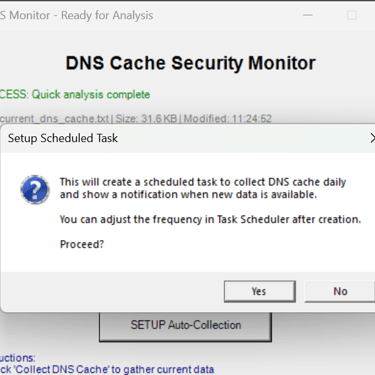Confirm scheduled task creation with Yes
The height and width of the screenshot is (375, 375).
point(260,291)
